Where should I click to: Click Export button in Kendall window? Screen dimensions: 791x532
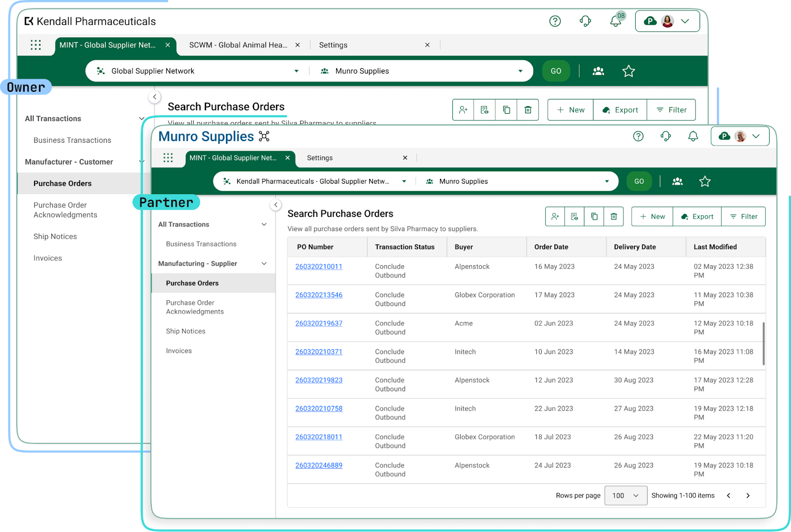(x=620, y=110)
